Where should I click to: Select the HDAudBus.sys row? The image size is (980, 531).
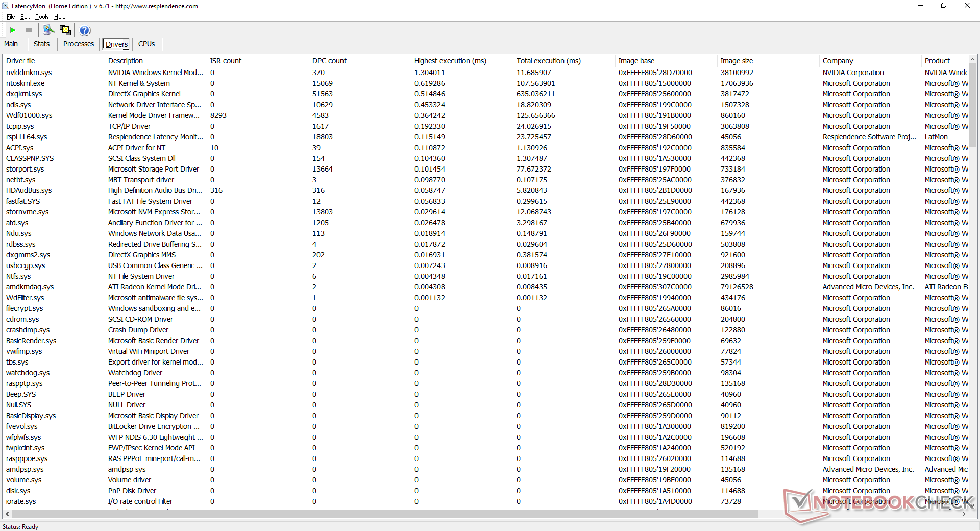486,190
